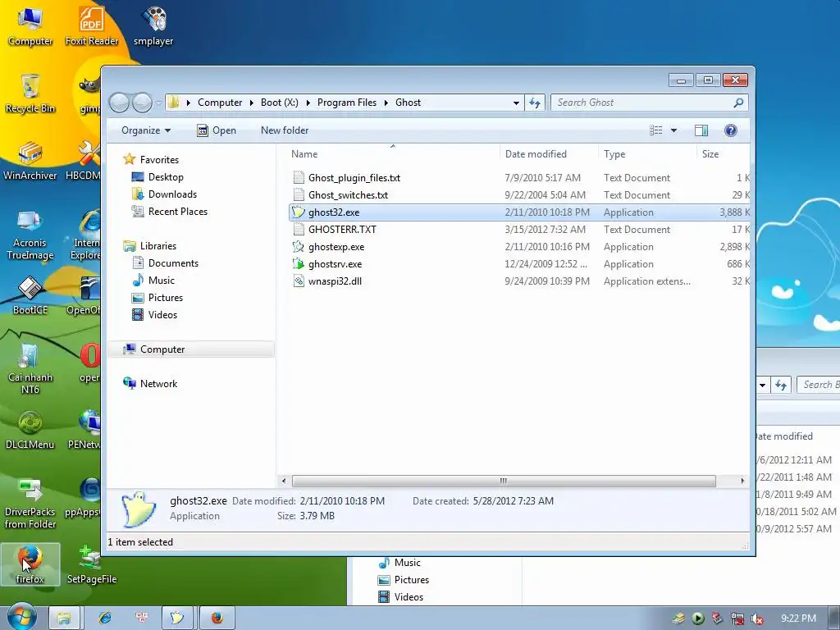Launch firefox from the desktop
This screenshot has height=630, width=840.
click(x=30, y=564)
